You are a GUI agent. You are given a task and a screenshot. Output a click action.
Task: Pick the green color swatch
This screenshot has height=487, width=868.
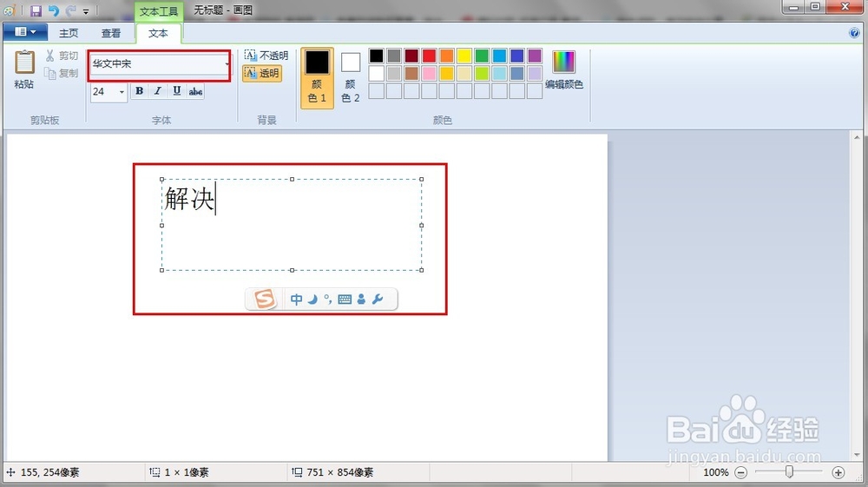click(x=482, y=56)
